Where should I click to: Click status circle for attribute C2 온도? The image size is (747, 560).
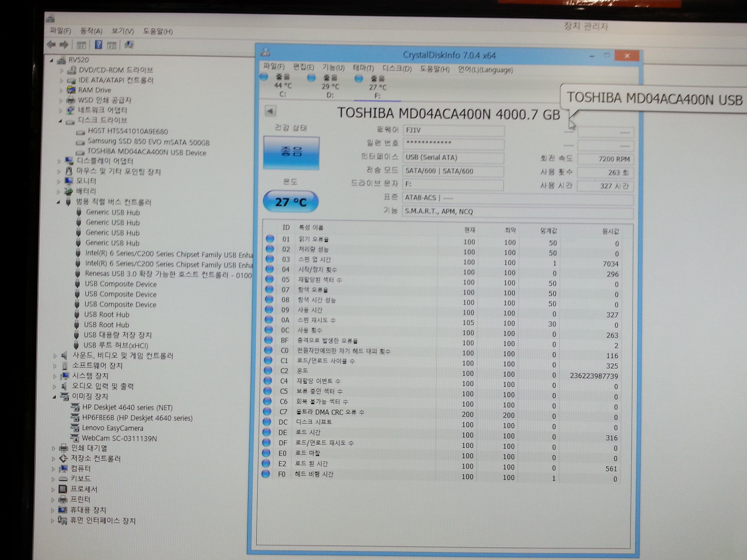pos(268,370)
